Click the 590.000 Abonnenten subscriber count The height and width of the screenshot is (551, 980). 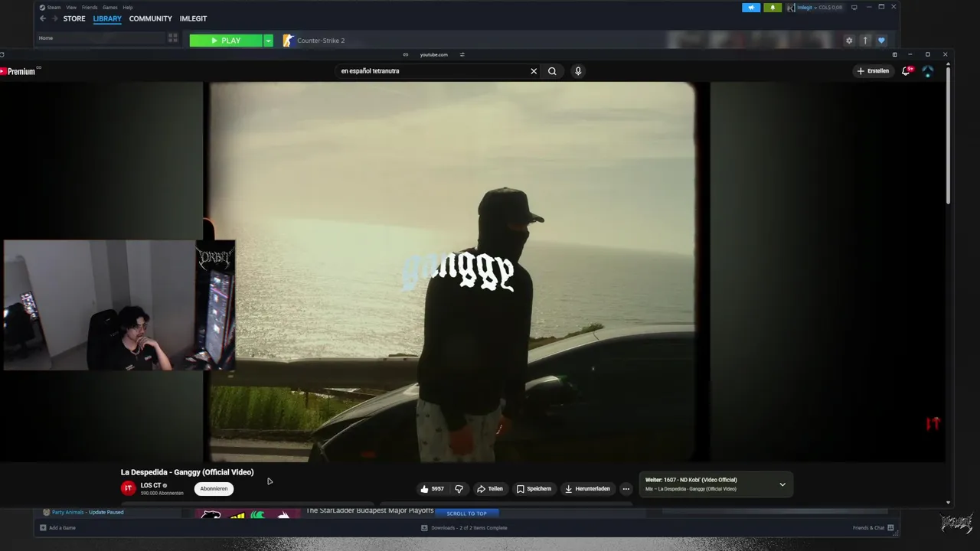(x=162, y=494)
